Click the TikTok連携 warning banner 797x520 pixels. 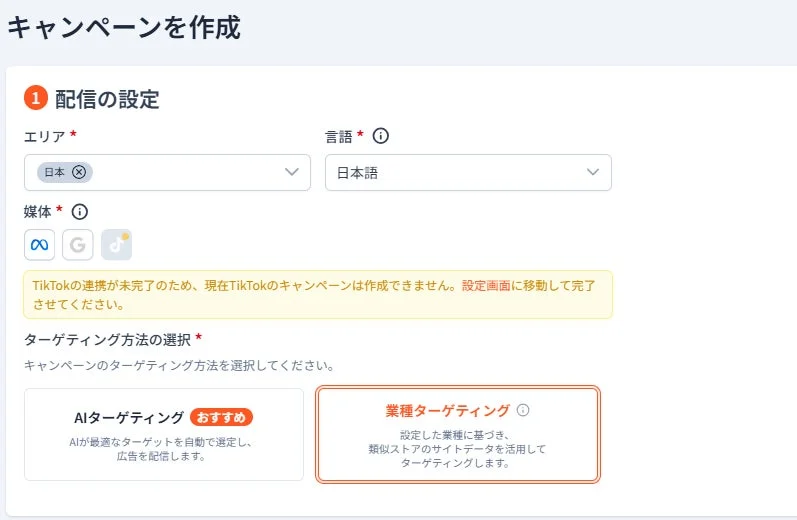[318, 295]
